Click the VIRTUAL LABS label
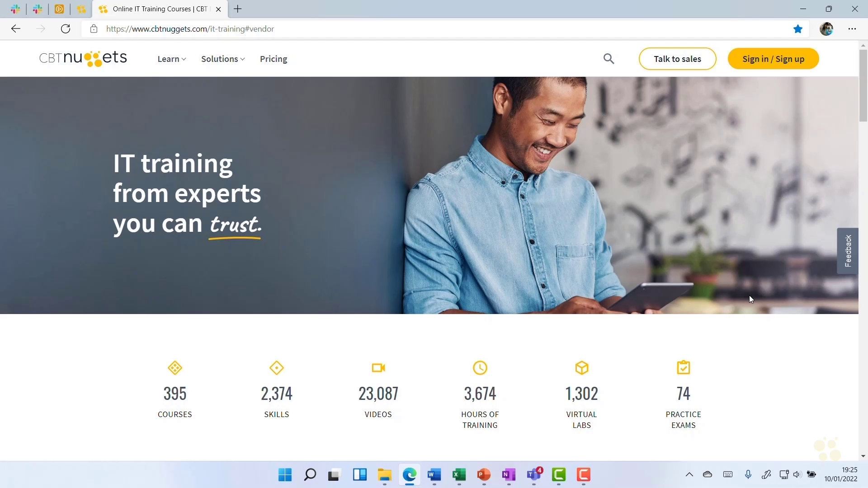 (582, 420)
